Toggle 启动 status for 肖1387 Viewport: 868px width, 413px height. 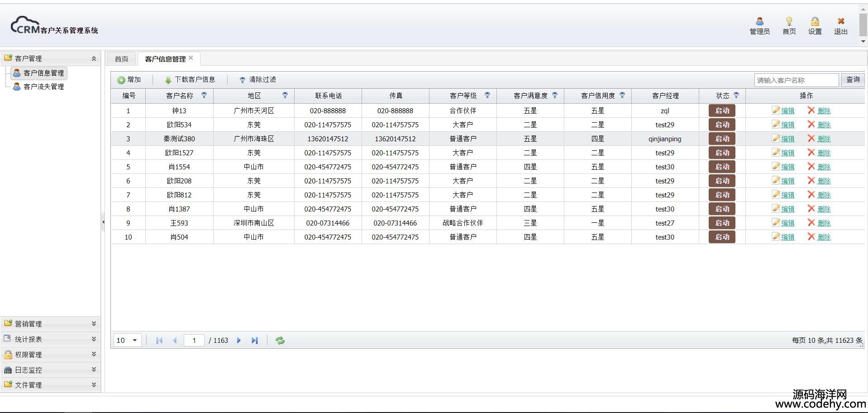(722, 209)
